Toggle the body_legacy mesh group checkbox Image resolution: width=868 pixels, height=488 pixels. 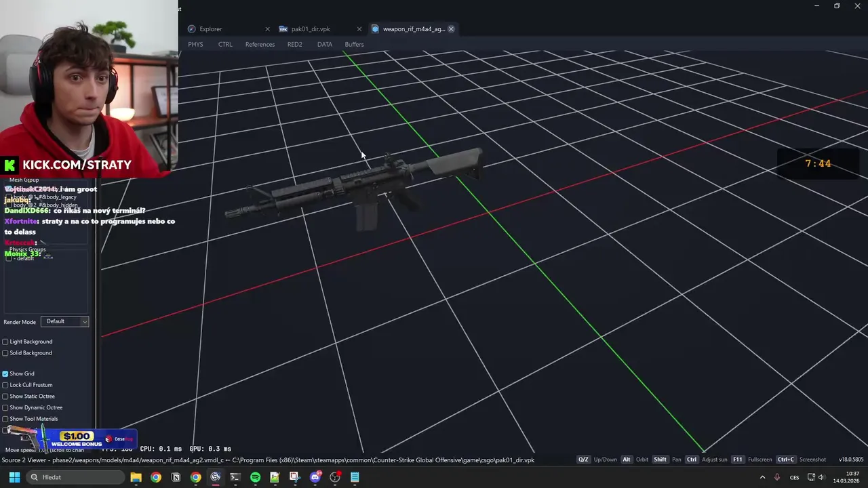point(9,197)
